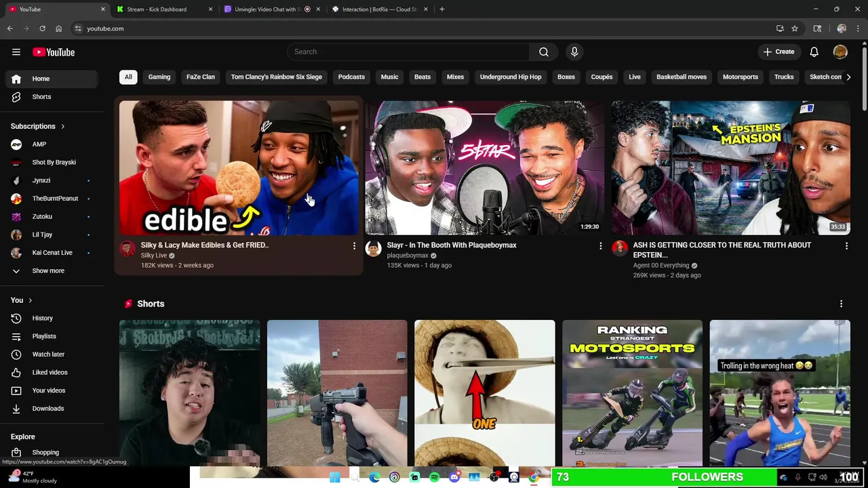This screenshot has height=488, width=868.
Task: Open Liked videos in the sidebar
Action: point(52,372)
